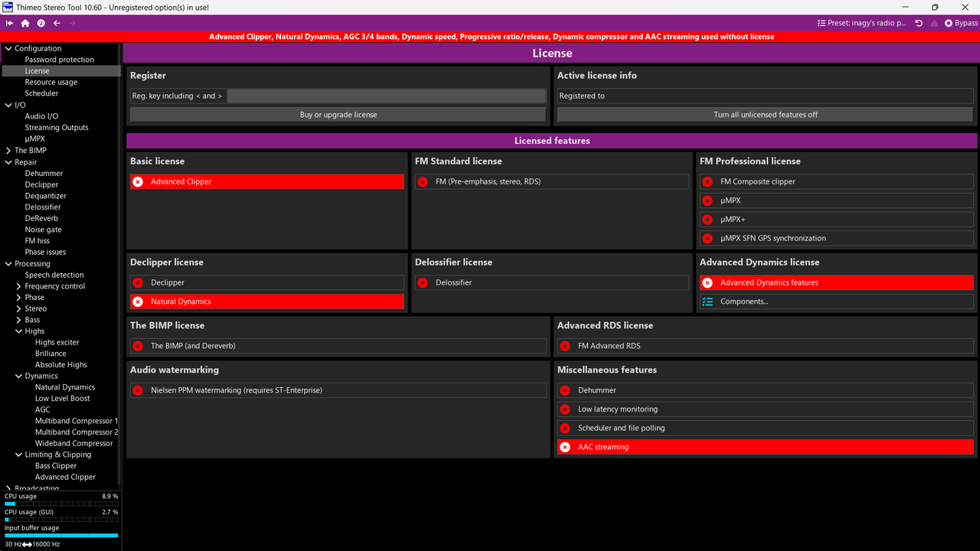Expand The BIMP tree section

tap(8, 151)
